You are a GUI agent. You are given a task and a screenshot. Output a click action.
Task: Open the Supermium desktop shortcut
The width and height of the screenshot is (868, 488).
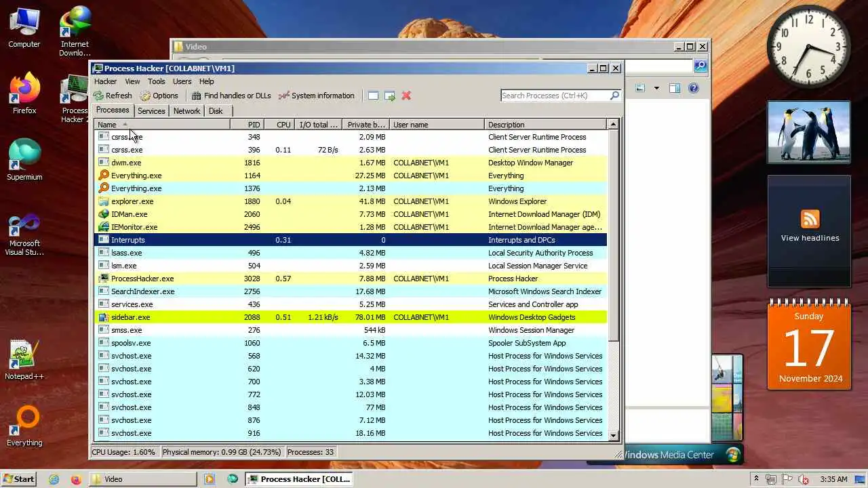coord(24,160)
